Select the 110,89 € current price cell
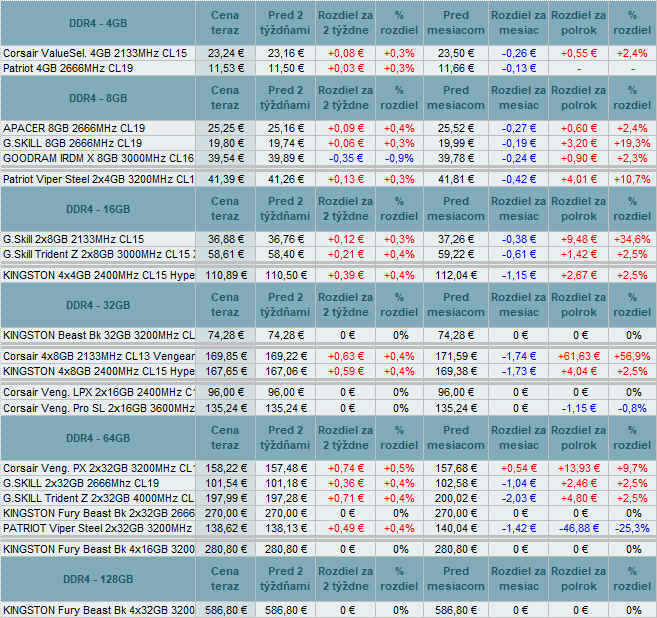Viewport: 657px width, 618px height. coord(226,275)
